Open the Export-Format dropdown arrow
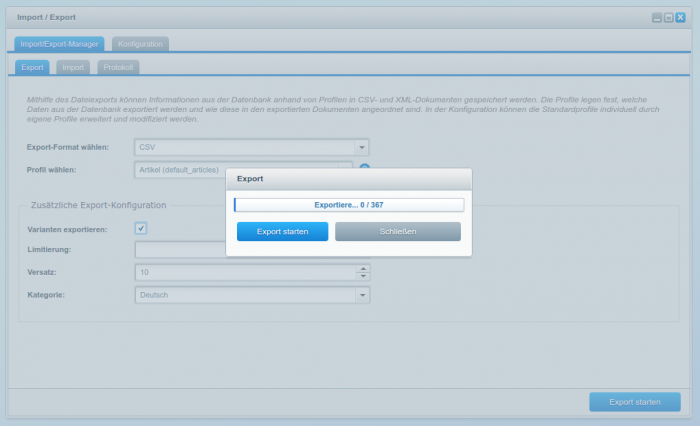This screenshot has width=700, height=426. 362,147
